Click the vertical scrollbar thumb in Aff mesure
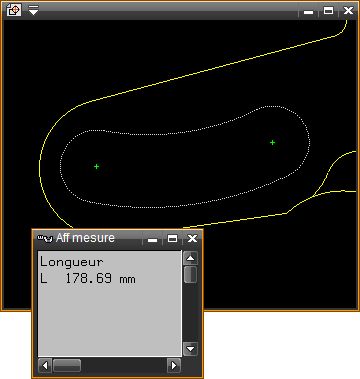 [x=190, y=274]
